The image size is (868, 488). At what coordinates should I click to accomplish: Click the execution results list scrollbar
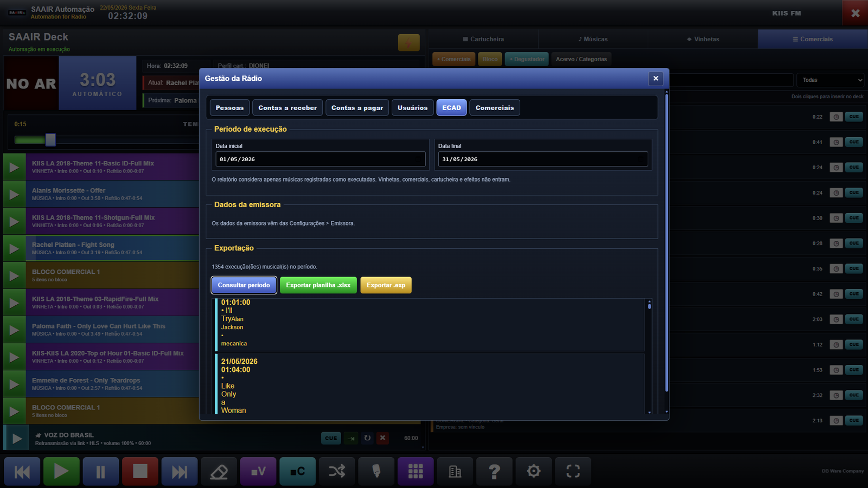tap(649, 306)
